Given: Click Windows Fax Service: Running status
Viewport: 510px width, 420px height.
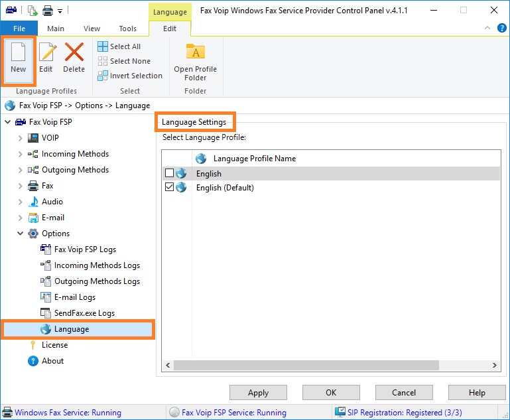Looking at the screenshot, I should point(68,413).
